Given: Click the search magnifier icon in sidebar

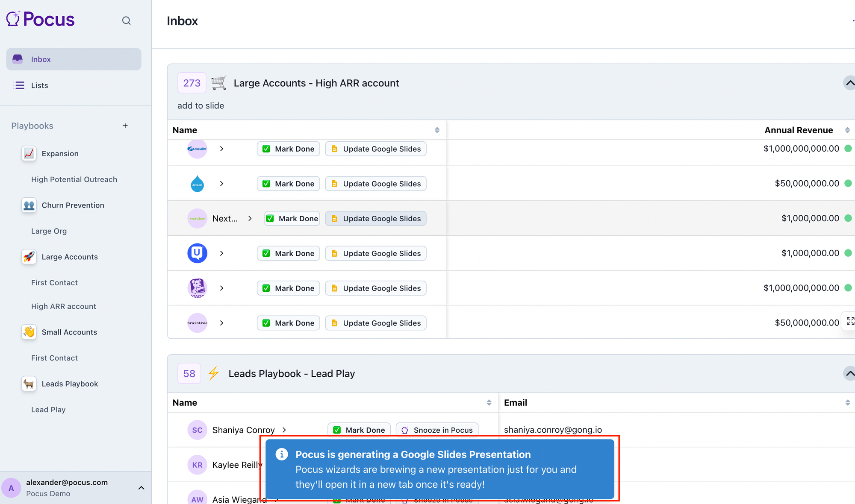Looking at the screenshot, I should pos(126,21).
